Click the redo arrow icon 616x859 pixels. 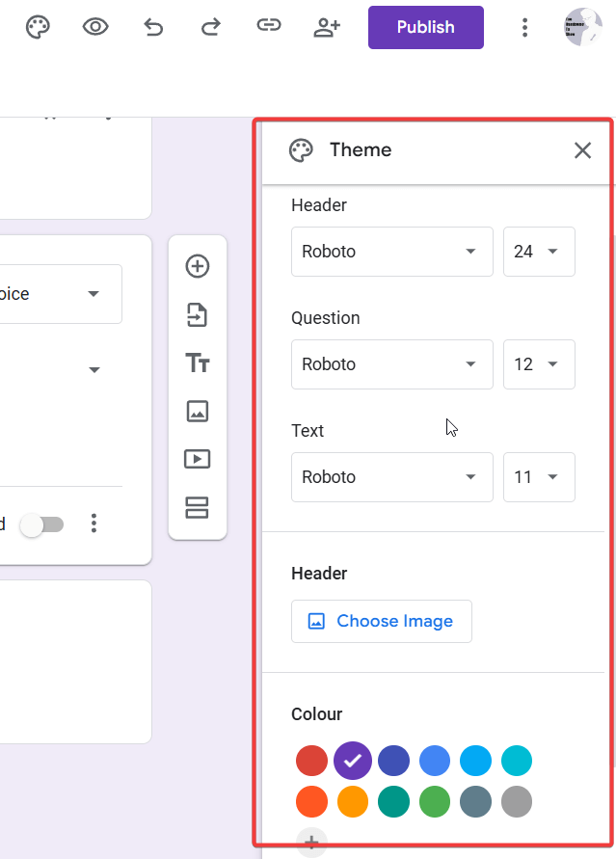click(210, 27)
